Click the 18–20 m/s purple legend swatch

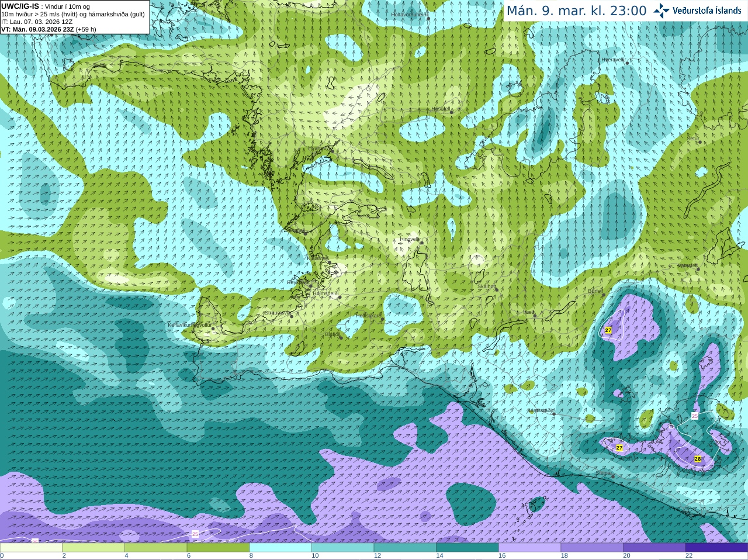pyautogui.click(x=592, y=548)
